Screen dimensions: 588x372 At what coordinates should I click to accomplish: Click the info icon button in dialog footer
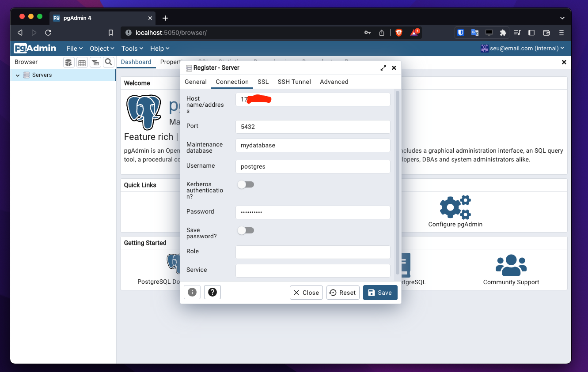pos(192,292)
